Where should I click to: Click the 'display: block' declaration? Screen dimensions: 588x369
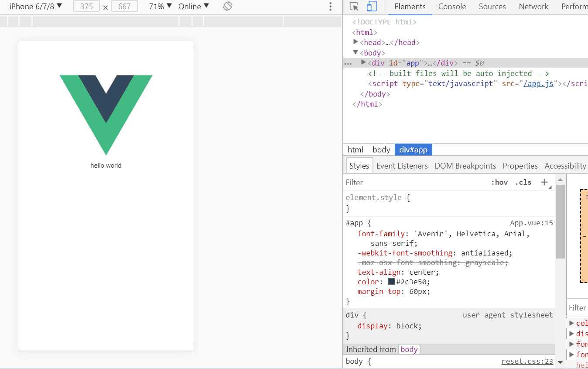click(x=390, y=326)
